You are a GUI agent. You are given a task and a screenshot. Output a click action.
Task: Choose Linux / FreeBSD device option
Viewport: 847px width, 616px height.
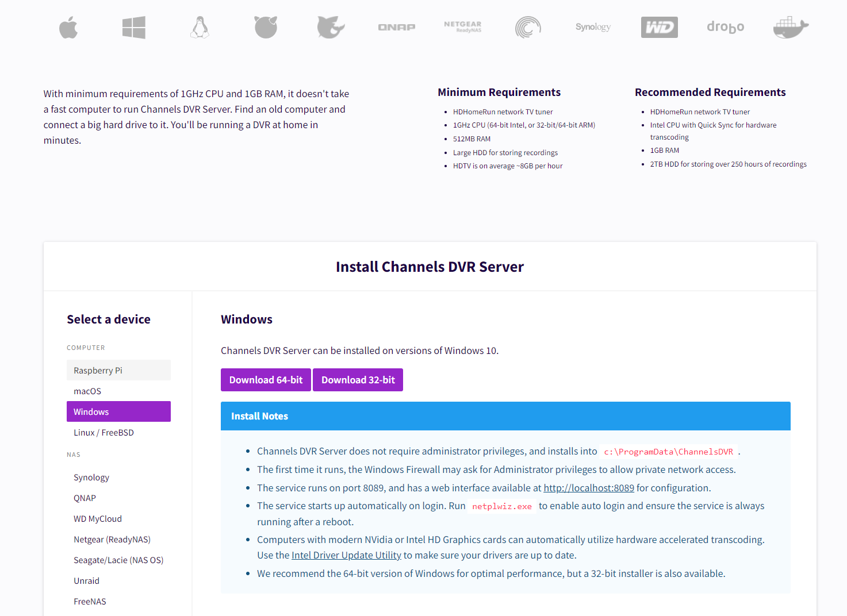(104, 433)
